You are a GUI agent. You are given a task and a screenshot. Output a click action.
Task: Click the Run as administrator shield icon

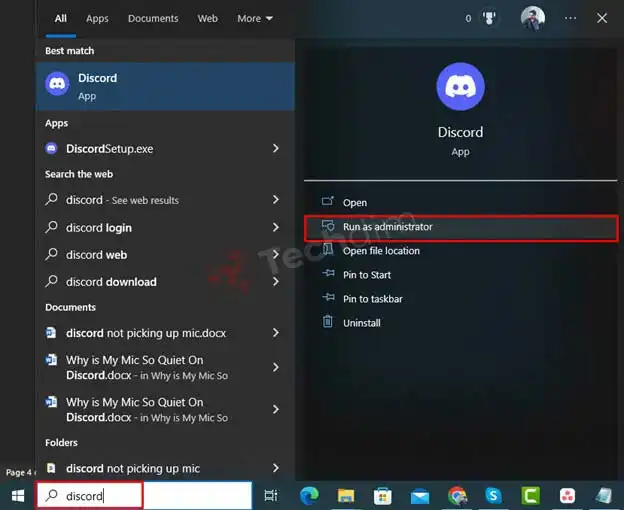tap(328, 226)
